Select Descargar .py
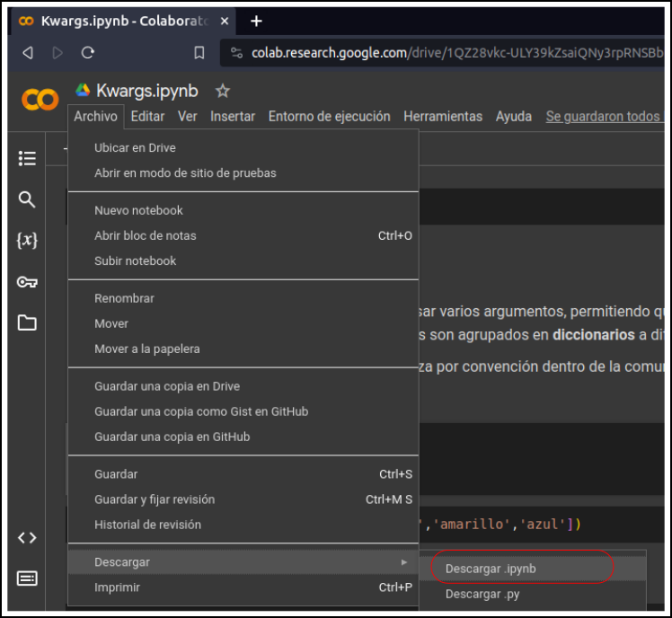Viewport: 672px width, 618px height. pyautogui.click(x=533, y=594)
